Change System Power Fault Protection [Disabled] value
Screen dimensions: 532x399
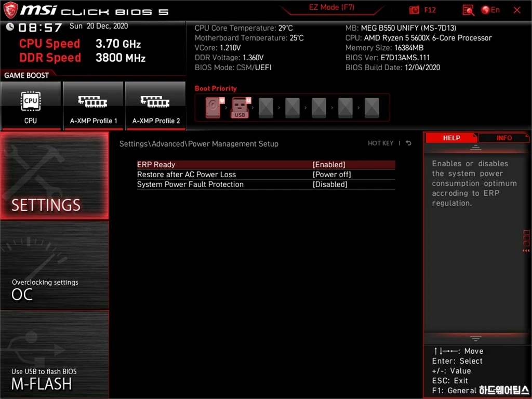click(x=330, y=184)
